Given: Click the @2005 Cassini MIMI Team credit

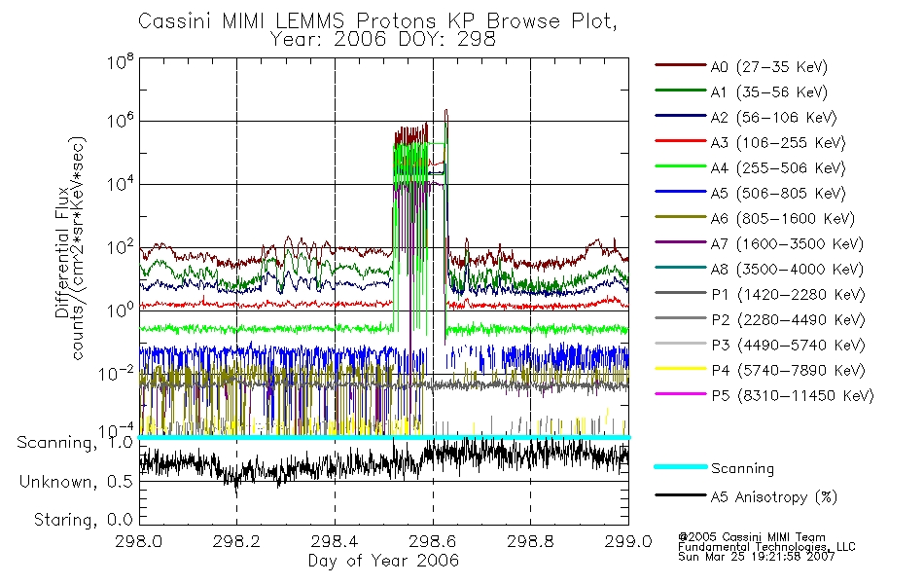Looking at the screenshot, I should [751, 537].
